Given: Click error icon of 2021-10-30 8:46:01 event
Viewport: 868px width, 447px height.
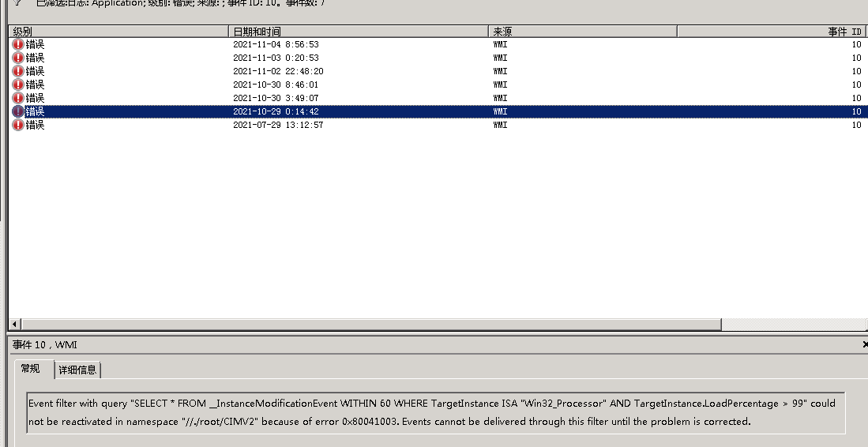Looking at the screenshot, I should point(18,85).
